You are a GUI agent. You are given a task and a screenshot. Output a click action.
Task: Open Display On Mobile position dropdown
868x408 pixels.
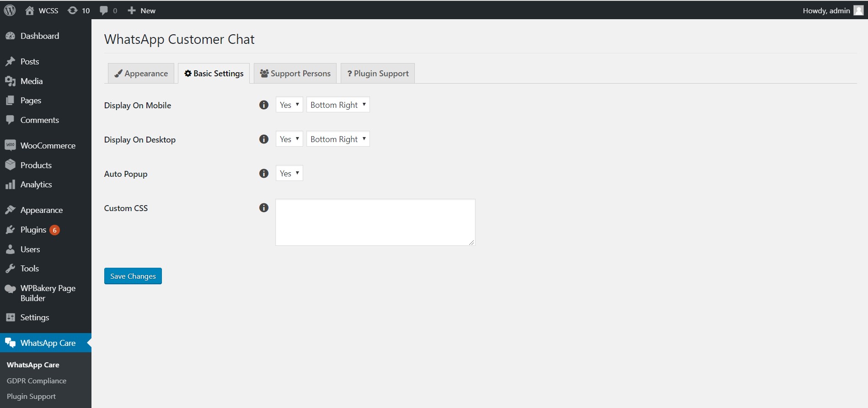[338, 105]
